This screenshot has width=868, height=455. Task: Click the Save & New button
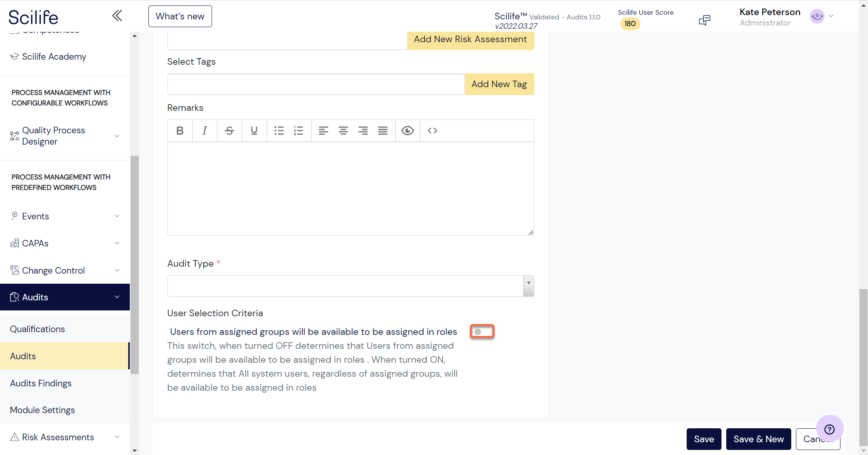pyautogui.click(x=758, y=439)
